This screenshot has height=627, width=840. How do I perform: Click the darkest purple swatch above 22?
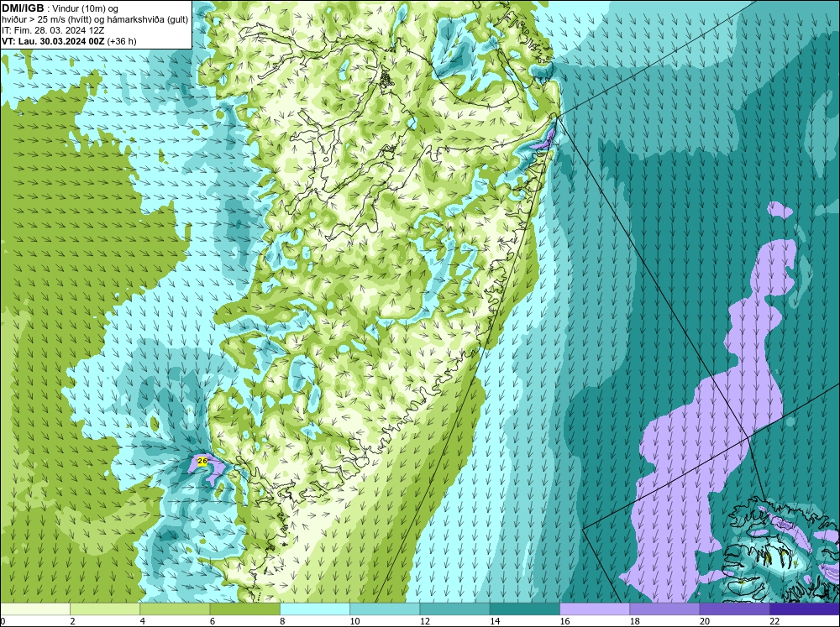(805, 609)
